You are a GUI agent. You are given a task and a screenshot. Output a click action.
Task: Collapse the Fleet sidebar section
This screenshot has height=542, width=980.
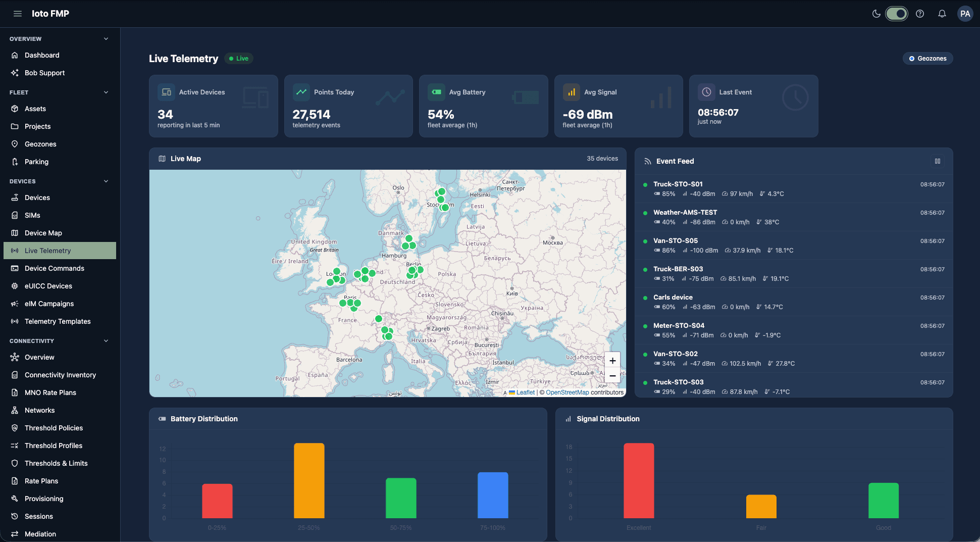point(106,92)
